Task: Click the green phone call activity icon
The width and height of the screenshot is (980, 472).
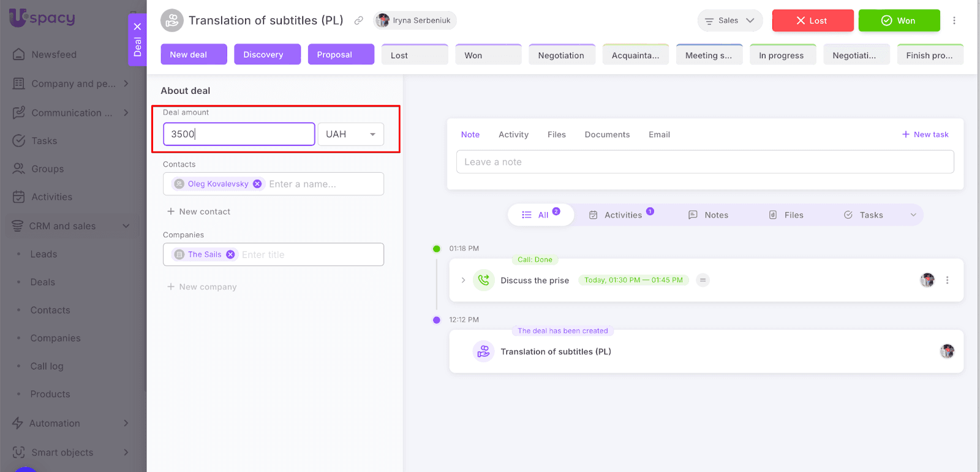Action: pyautogui.click(x=483, y=280)
